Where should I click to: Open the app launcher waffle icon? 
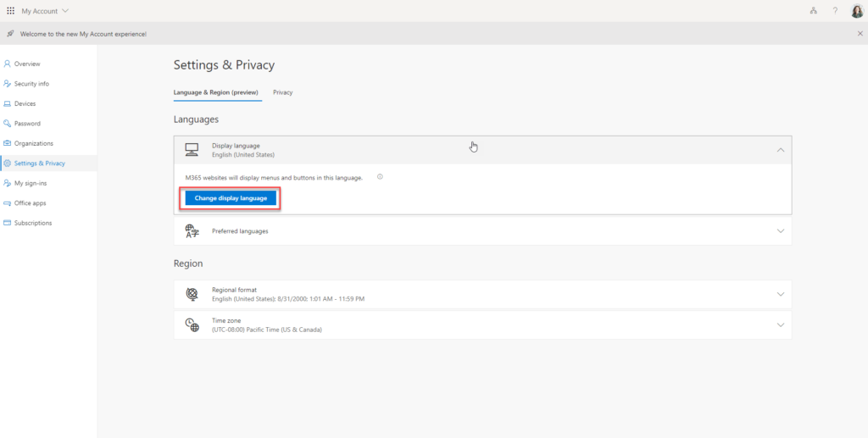coord(10,10)
